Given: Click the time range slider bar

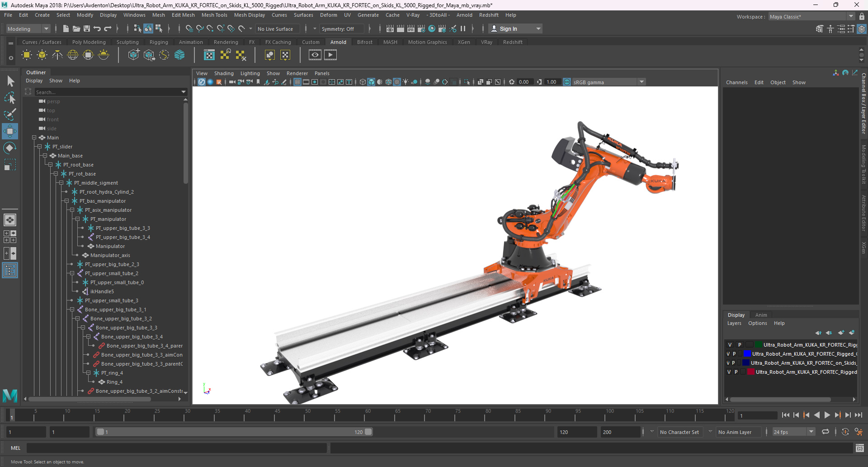Looking at the screenshot, I should click(x=234, y=432).
